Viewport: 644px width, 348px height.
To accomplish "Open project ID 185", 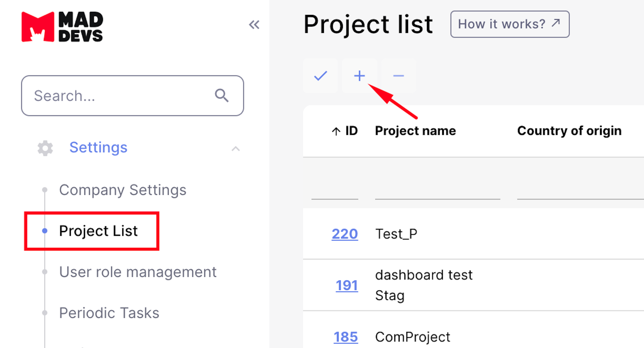I will 346,337.
